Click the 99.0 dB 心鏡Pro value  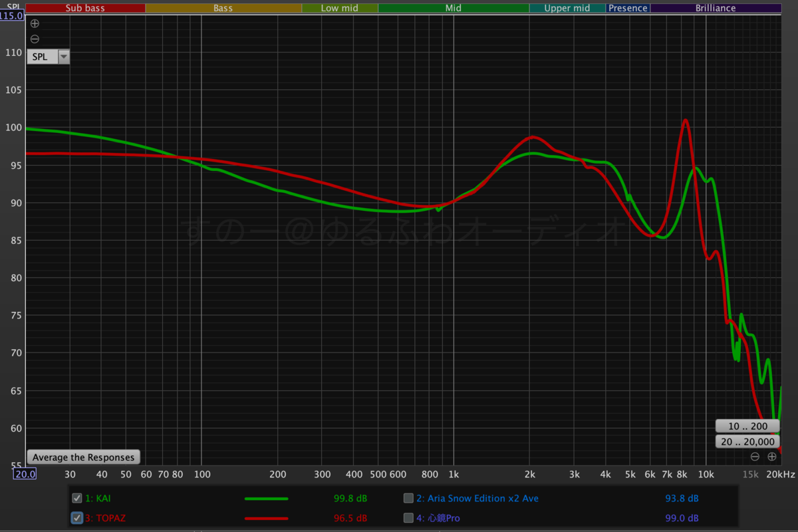click(x=682, y=518)
